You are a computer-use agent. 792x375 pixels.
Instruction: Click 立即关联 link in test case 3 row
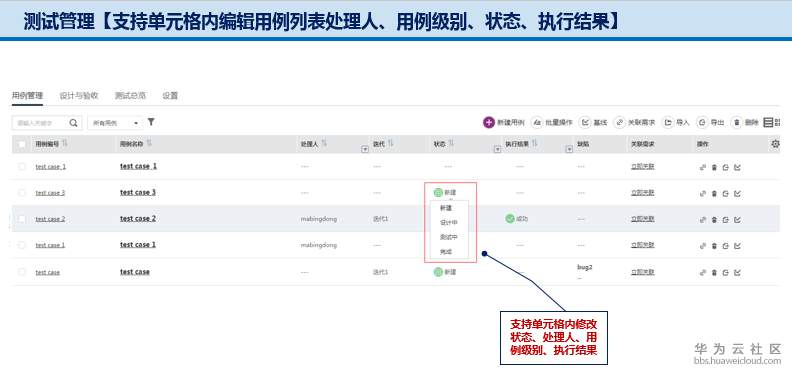click(642, 193)
